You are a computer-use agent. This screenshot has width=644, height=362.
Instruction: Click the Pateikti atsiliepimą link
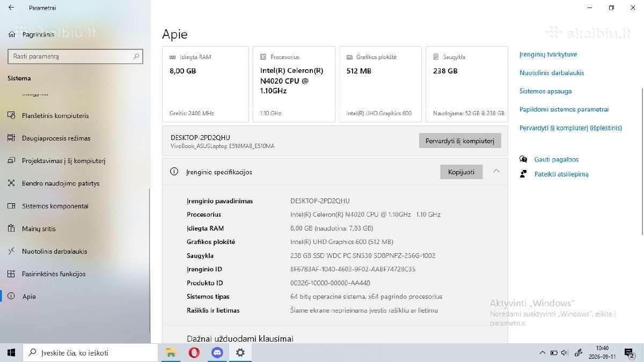[561, 174]
